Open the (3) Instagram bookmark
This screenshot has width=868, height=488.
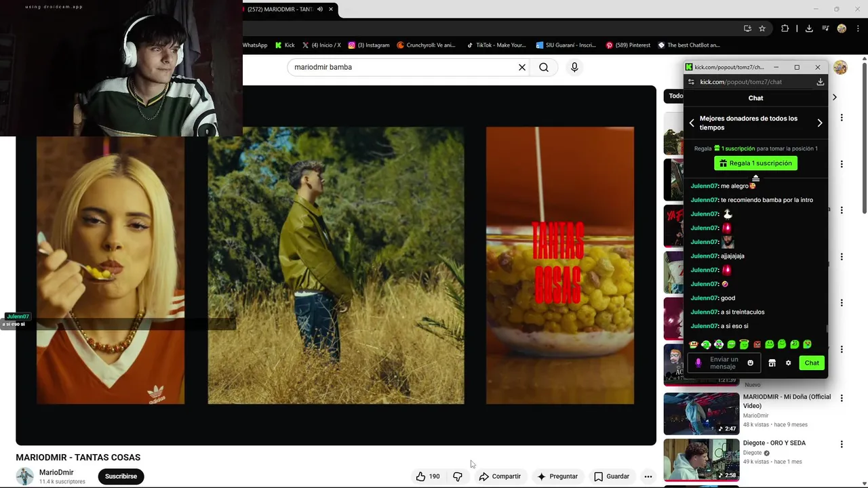tap(369, 45)
